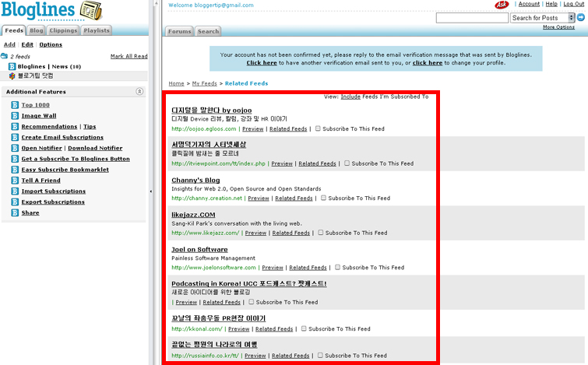Image resolution: width=588 pixels, height=365 pixels.
Task: Click the B icon beside Recommendations
Action: click(x=15, y=126)
